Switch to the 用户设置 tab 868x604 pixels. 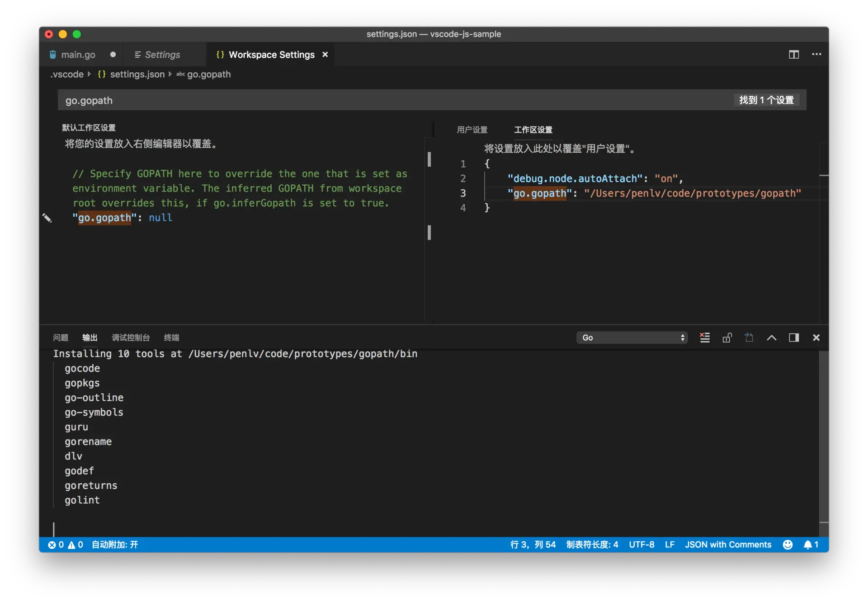click(472, 130)
